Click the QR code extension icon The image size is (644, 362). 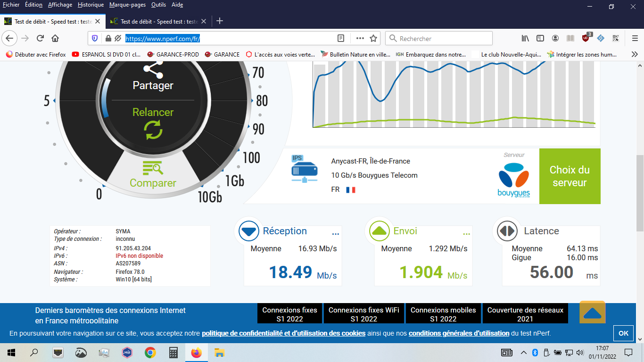click(616, 38)
